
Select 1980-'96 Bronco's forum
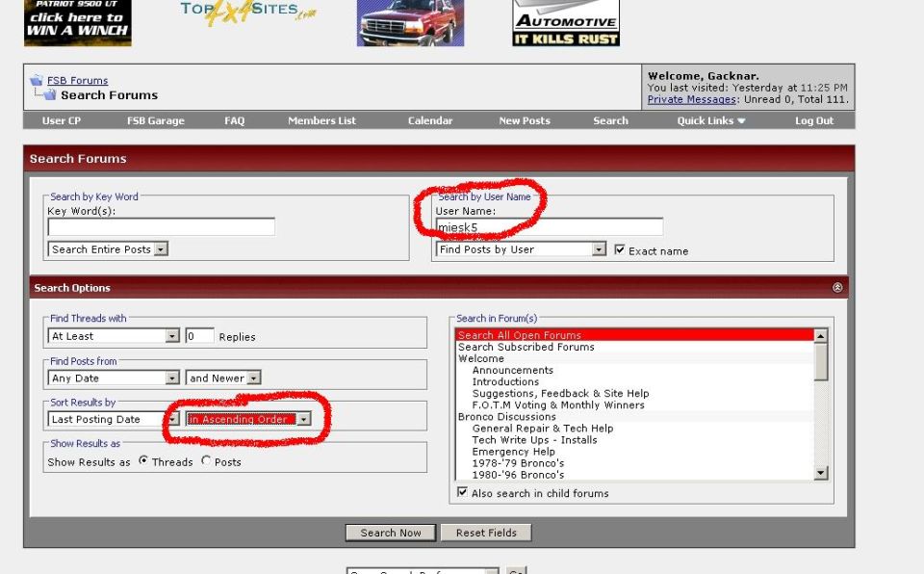(x=634, y=474)
